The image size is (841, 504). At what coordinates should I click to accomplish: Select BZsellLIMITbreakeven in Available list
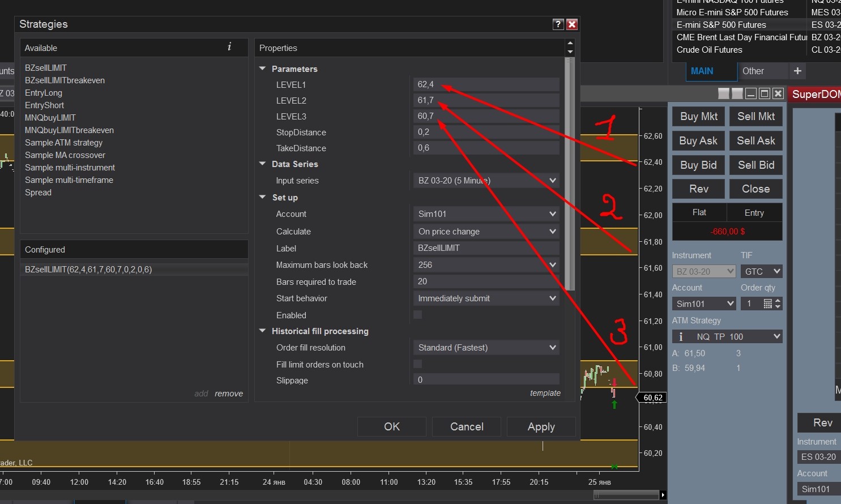pos(65,80)
